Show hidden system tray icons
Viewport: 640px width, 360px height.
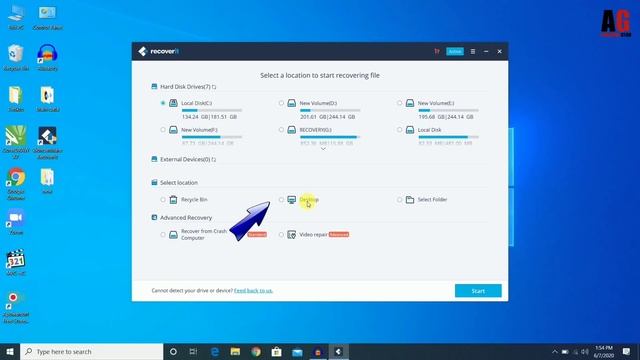[x=554, y=352]
